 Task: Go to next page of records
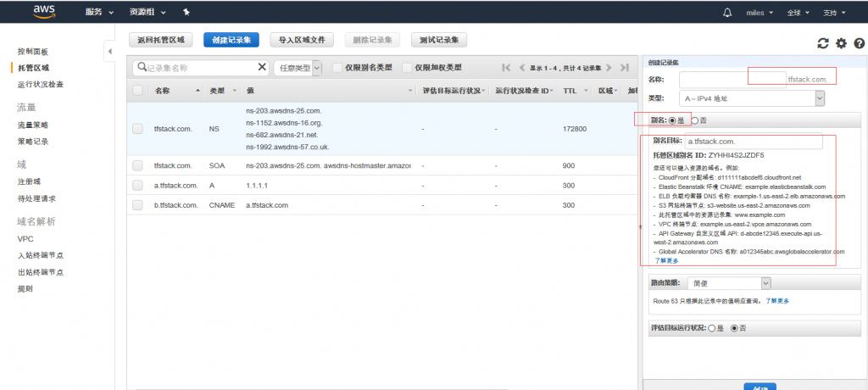tap(609, 68)
